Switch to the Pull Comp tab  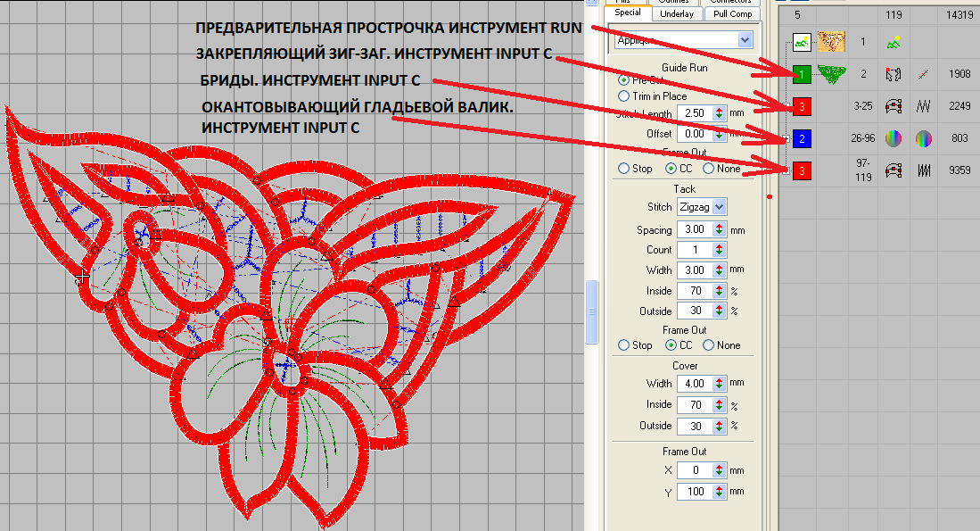732,13
